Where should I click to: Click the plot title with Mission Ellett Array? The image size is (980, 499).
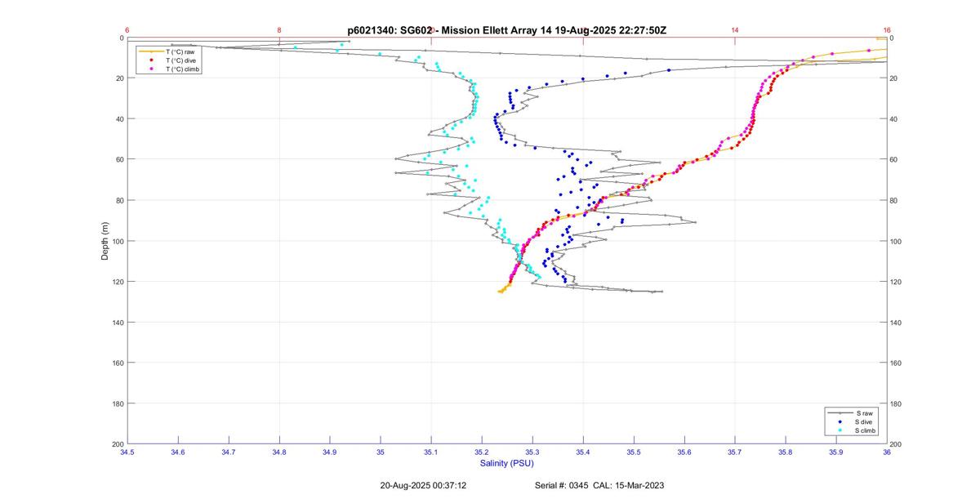[506, 30]
